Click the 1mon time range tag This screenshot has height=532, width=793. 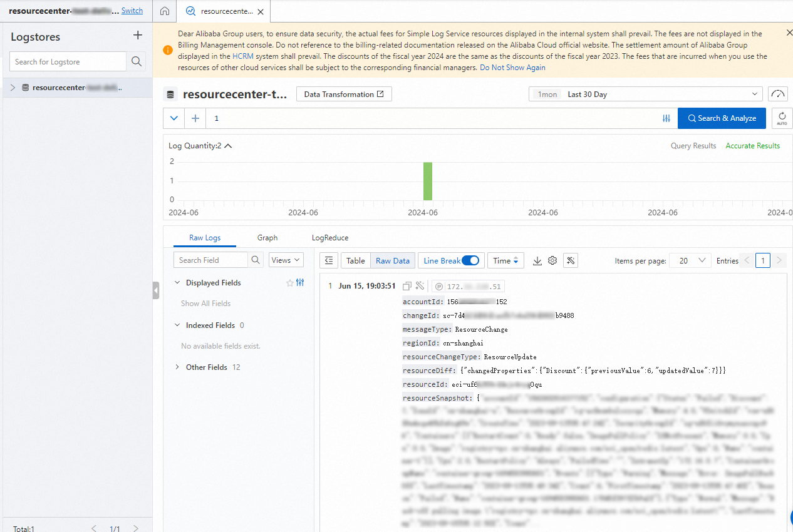(548, 94)
